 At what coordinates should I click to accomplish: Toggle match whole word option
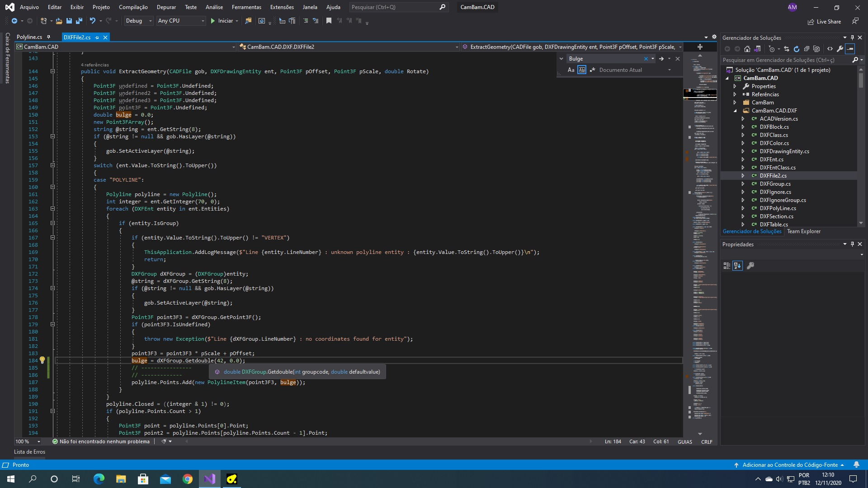pyautogui.click(x=582, y=70)
